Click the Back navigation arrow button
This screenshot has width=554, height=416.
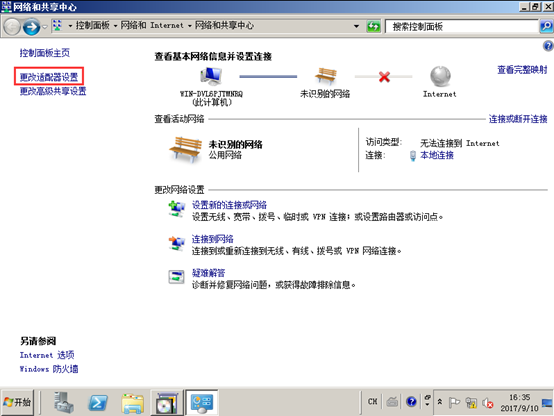coord(12,27)
